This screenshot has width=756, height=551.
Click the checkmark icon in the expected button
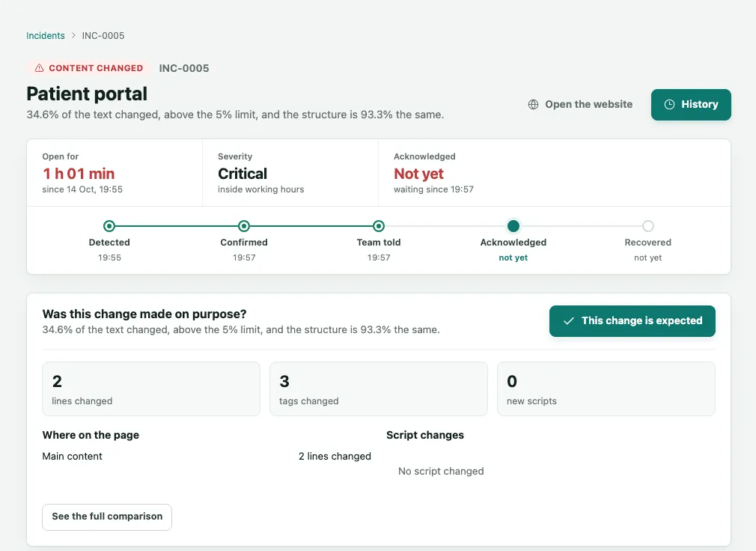click(x=569, y=321)
